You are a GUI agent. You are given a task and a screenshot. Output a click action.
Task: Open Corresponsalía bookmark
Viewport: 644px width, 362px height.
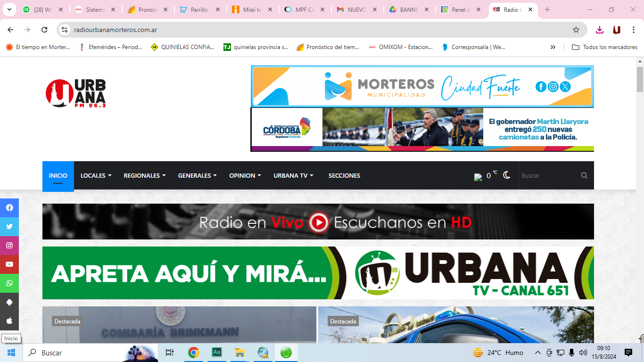(473, 47)
